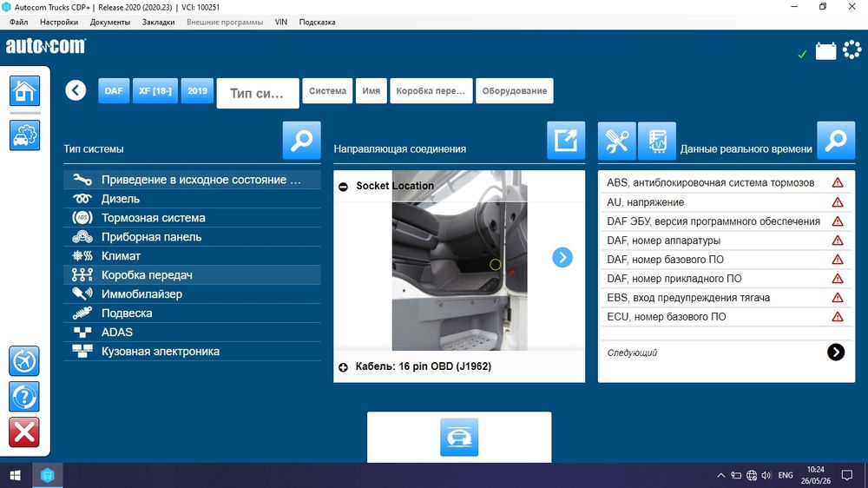
Task: Click the autocom logo
Action: [x=45, y=46]
